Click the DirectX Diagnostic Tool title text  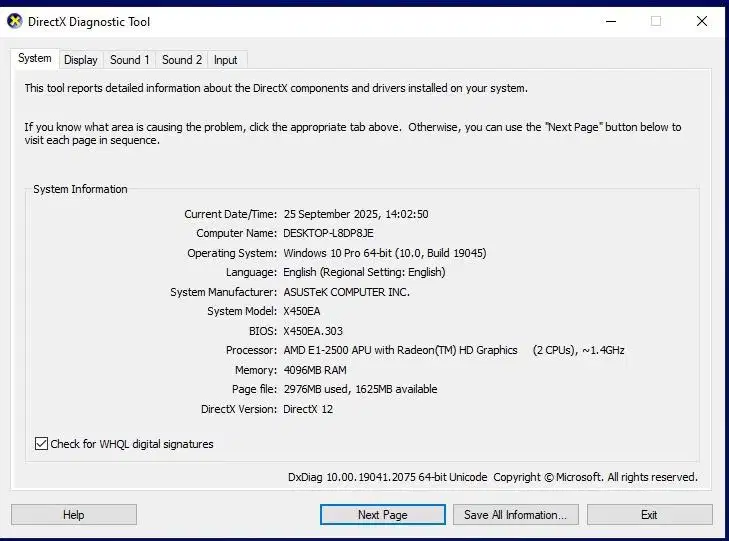[x=89, y=22]
